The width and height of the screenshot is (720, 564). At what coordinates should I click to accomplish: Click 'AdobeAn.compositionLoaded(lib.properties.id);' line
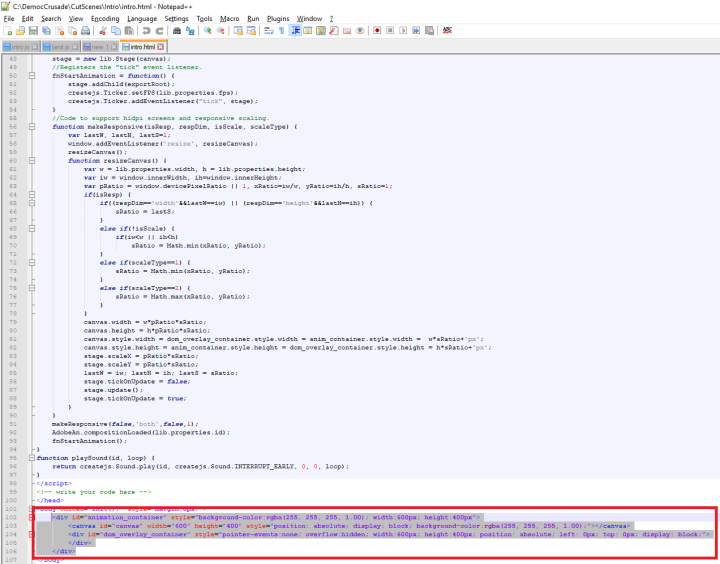(x=141, y=432)
